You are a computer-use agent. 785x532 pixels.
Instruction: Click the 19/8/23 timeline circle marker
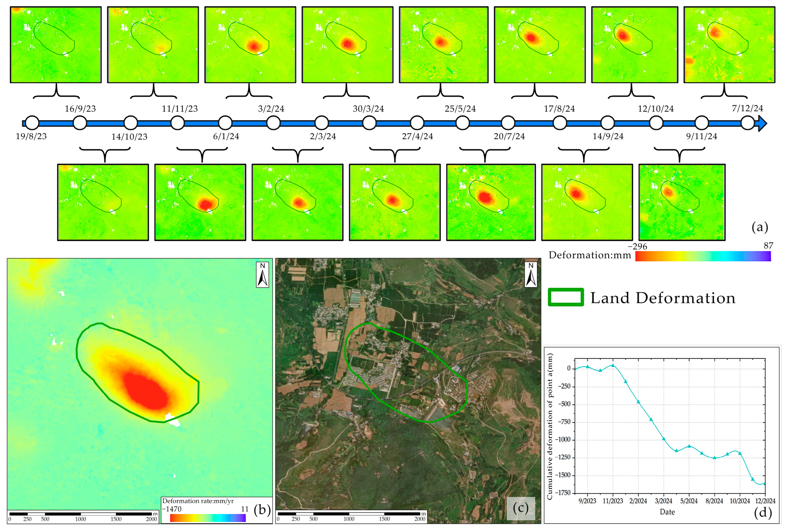coord(32,123)
